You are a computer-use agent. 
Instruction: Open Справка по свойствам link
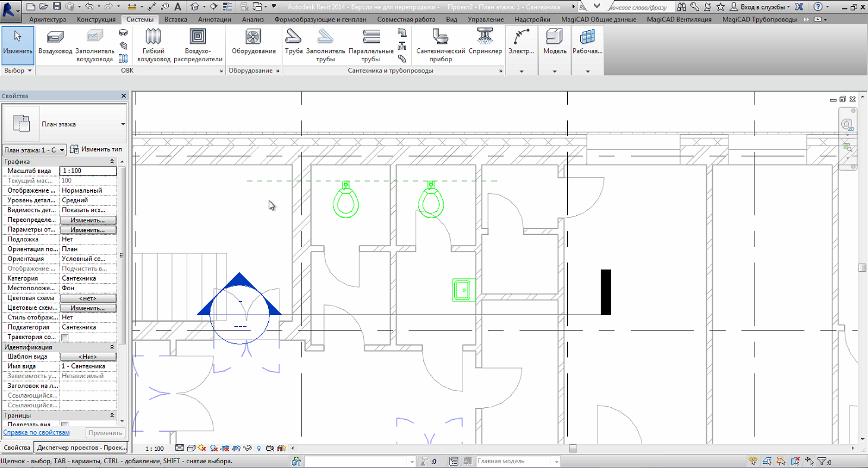[36, 432]
